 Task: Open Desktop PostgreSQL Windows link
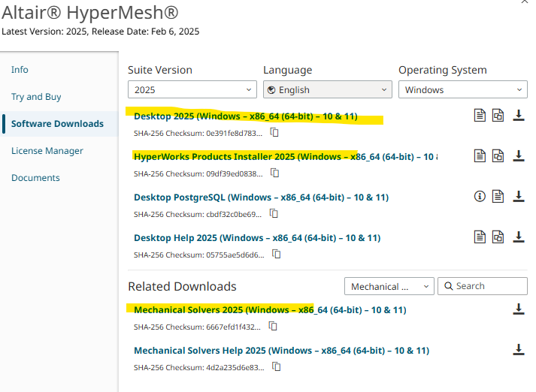[261, 198]
